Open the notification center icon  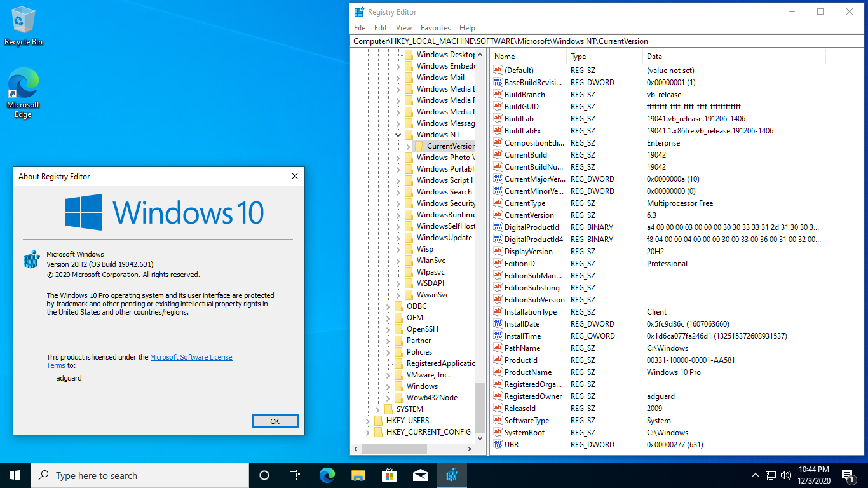(x=848, y=475)
